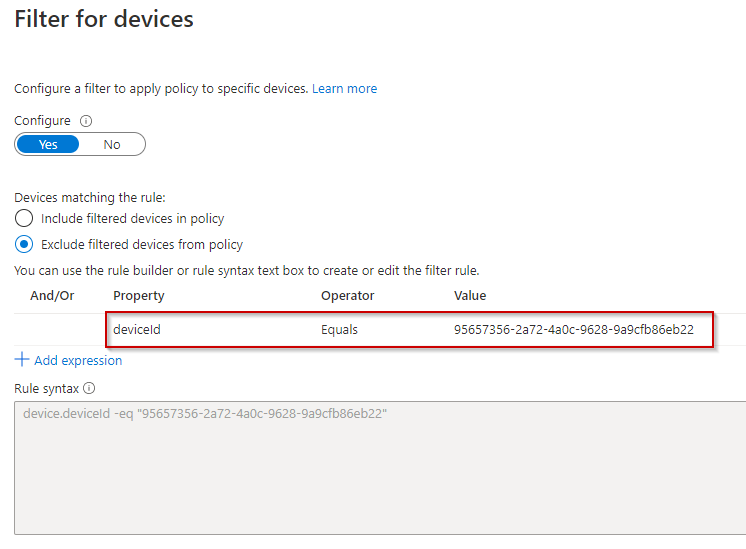Click the And/Or column header

[52, 296]
